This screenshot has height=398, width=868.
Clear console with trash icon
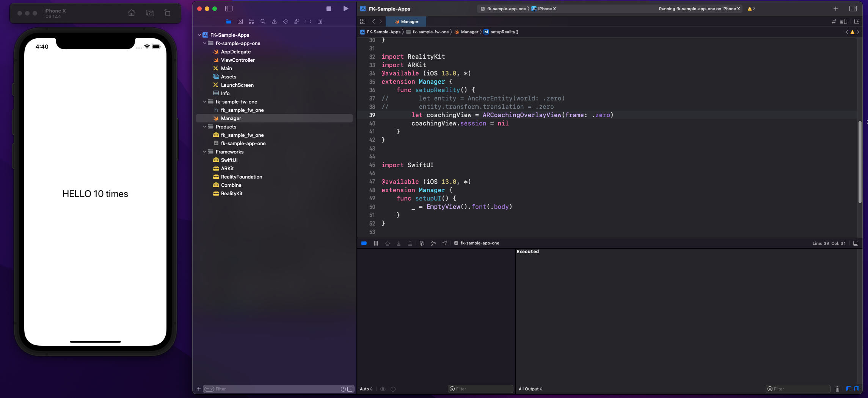click(x=837, y=389)
